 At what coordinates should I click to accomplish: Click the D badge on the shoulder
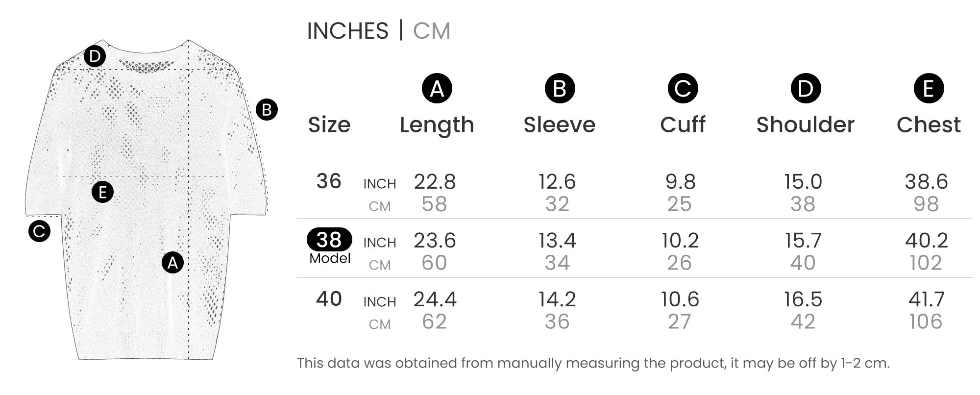click(x=95, y=57)
